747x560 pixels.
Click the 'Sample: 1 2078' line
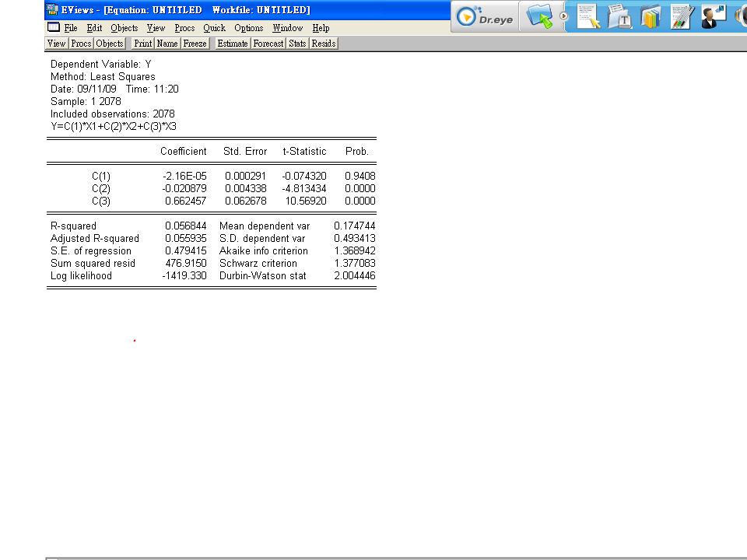click(x=86, y=101)
